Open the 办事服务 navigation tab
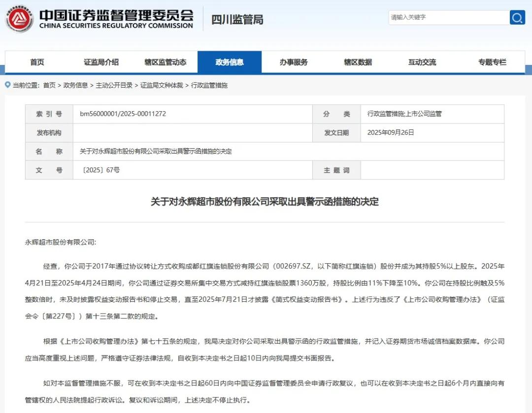The width and height of the screenshot is (532, 413). coord(294,62)
